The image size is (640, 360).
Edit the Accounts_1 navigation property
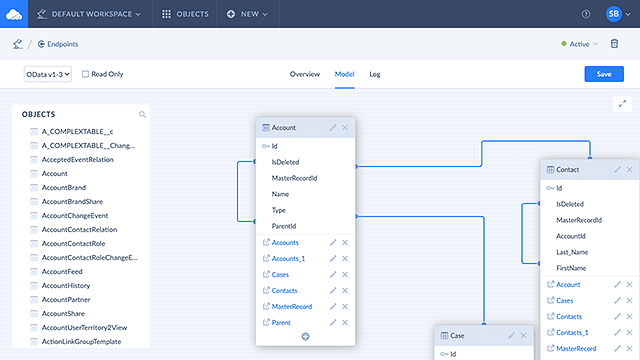point(333,258)
